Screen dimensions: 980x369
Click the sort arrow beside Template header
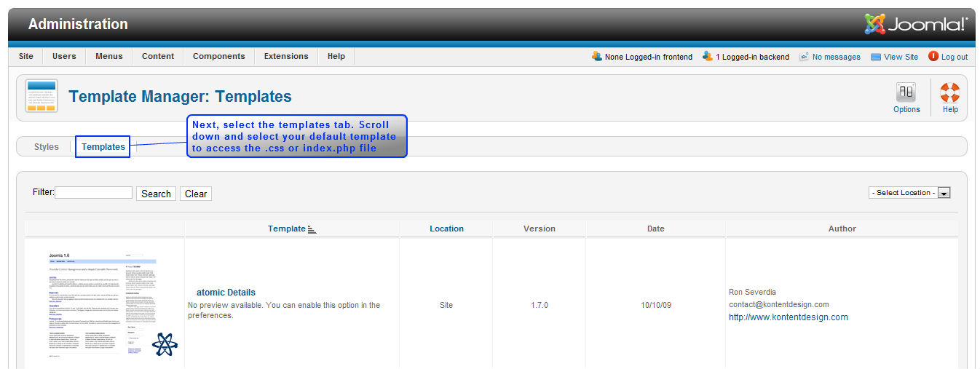coord(312,229)
